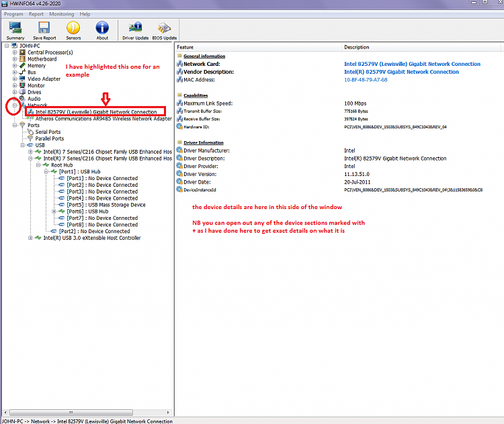Click the Audio speaker icon
This screenshot has width=504, height=424.
click(x=22, y=99)
